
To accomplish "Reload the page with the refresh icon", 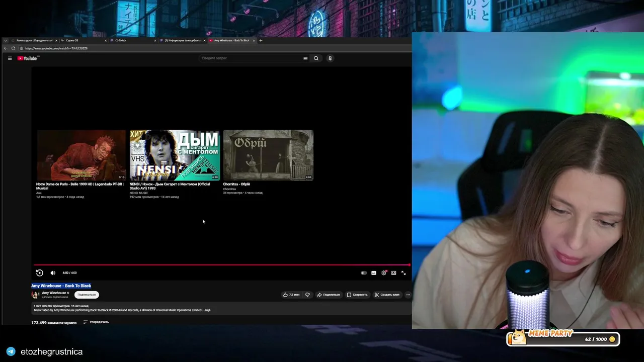I will [x=13, y=48].
